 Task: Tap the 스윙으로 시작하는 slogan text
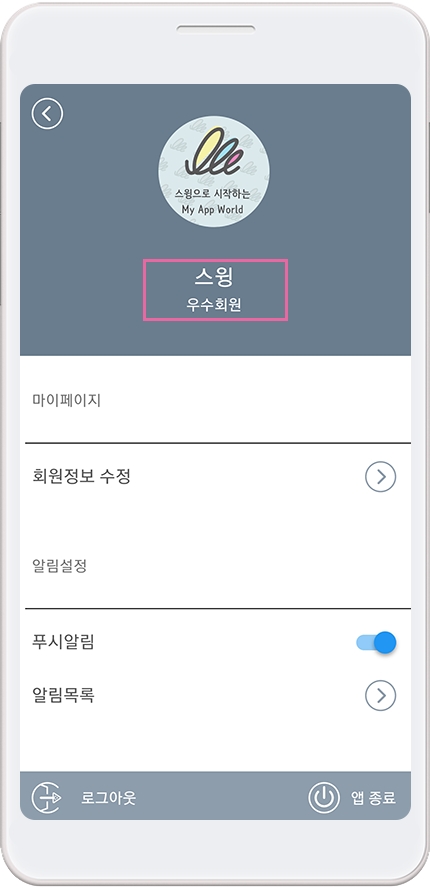click(213, 193)
